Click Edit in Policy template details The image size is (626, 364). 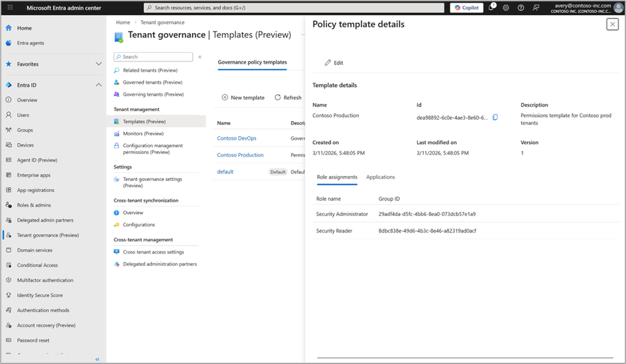(x=334, y=63)
